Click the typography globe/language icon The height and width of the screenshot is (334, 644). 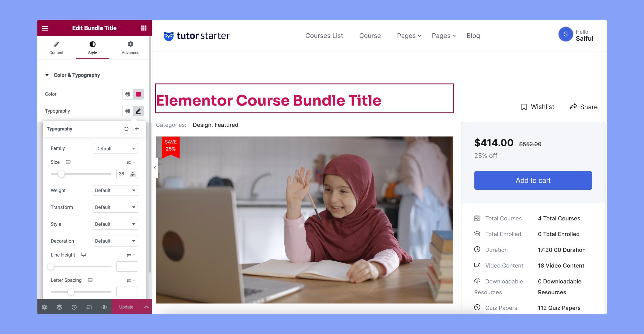tap(127, 111)
